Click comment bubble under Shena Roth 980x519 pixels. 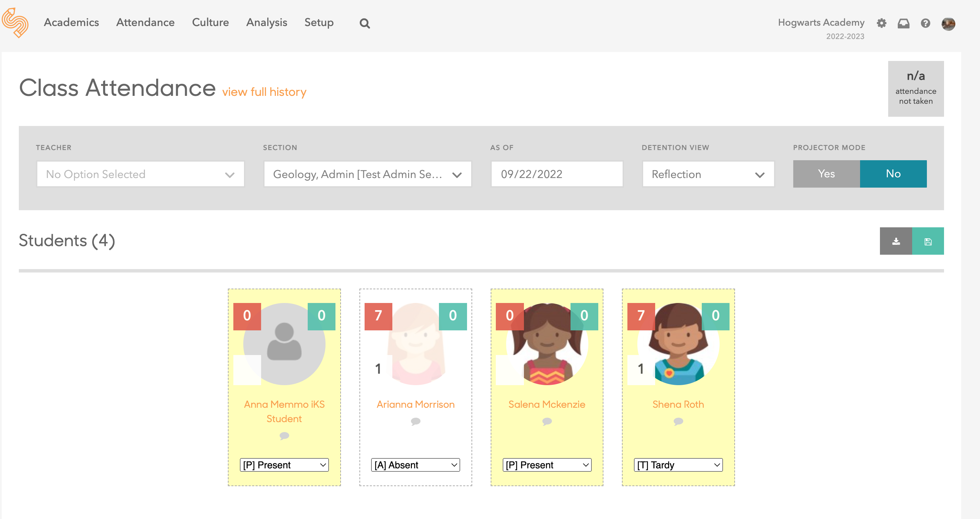[x=678, y=421]
